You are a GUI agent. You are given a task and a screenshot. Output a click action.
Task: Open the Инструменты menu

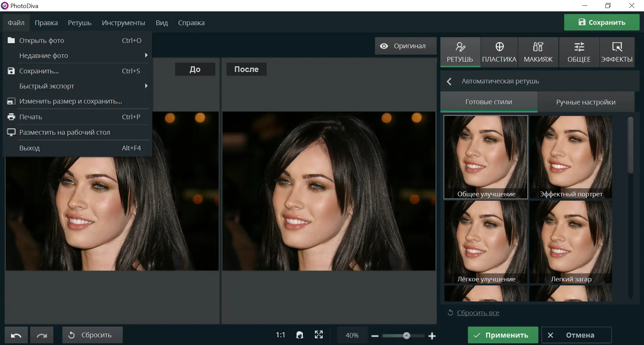pyautogui.click(x=123, y=23)
